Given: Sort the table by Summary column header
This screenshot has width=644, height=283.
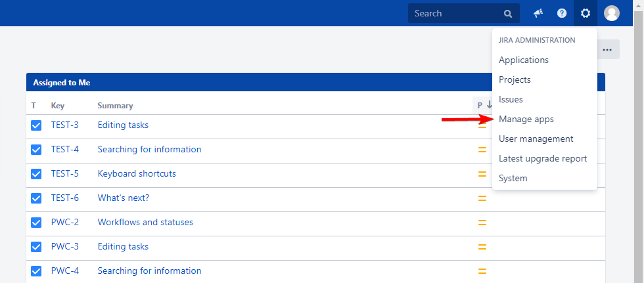Looking at the screenshot, I should point(115,106).
